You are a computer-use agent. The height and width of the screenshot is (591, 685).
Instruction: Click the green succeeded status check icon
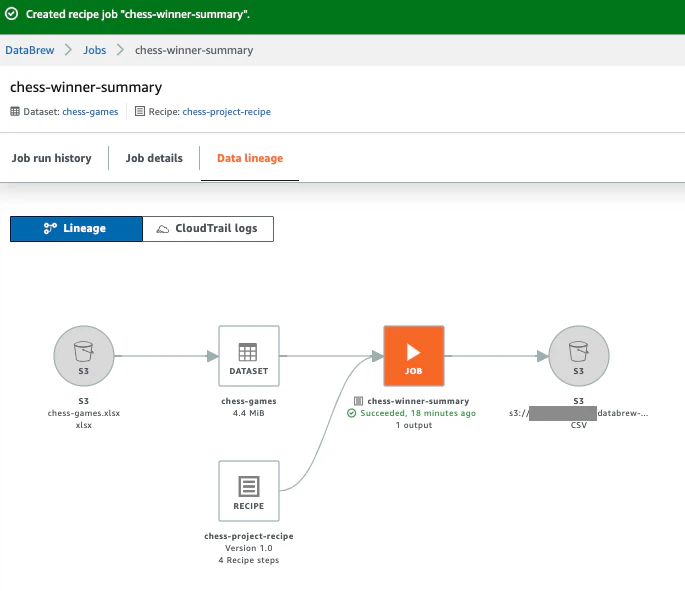[x=351, y=413]
